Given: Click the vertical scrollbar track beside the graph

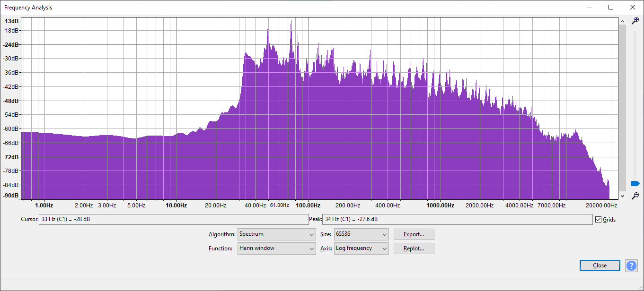Looking at the screenshot, I should pyautogui.click(x=622, y=108).
